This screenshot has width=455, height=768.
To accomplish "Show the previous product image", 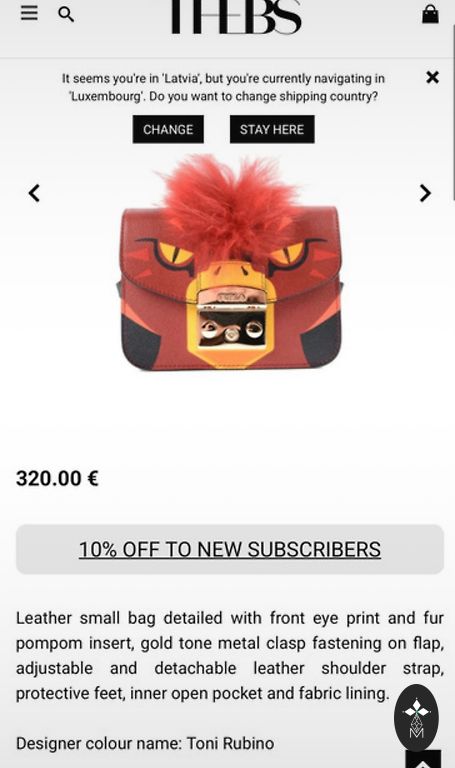I will [34, 193].
